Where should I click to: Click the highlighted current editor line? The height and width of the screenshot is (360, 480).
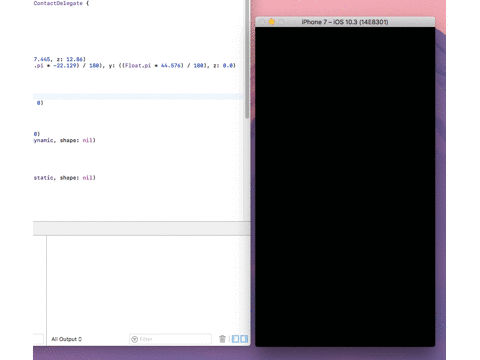138,97
